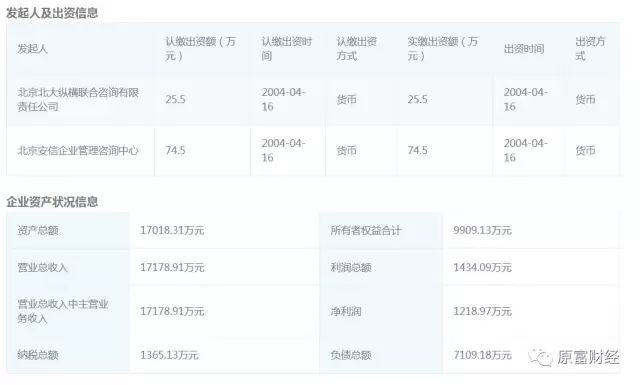The height and width of the screenshot is (385, 640).
Task: Click the 74.5 subscribed amount for 北京安信
Action: click(176, 151)
